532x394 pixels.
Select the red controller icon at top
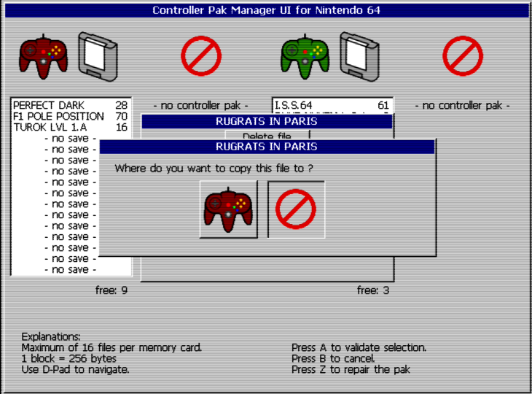click(43, 57)
